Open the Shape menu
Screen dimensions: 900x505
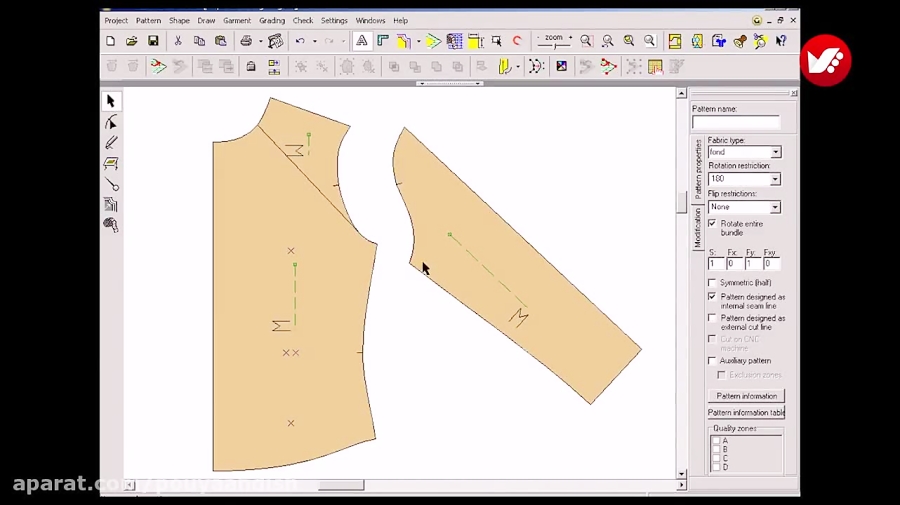(x=179, y=21)
